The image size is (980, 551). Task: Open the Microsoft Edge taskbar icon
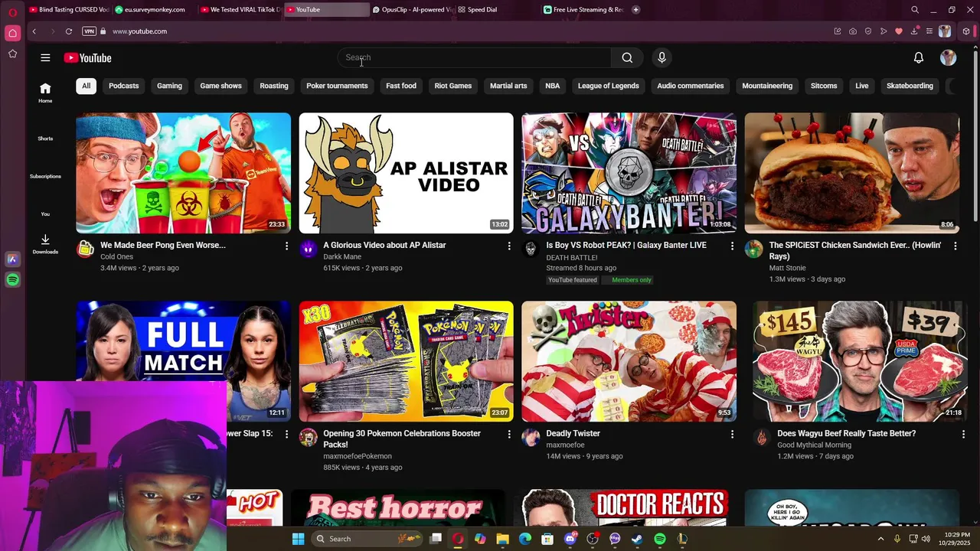(525, 539)
